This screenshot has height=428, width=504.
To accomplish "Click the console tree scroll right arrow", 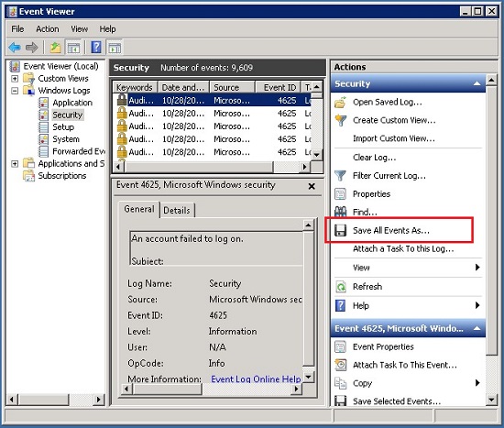I will pyautogui.click(x=98, y=400).
